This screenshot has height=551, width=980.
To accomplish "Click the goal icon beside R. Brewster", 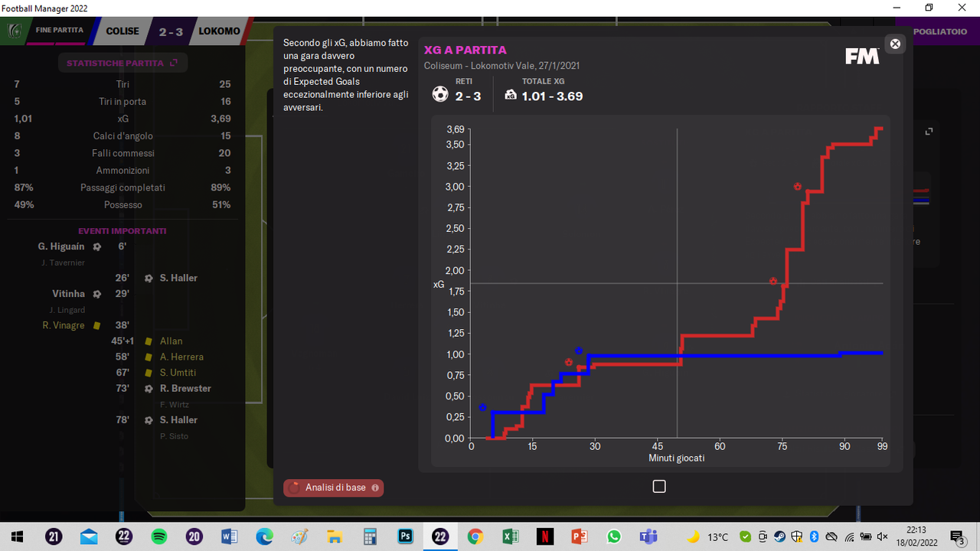I will [149, 389].
